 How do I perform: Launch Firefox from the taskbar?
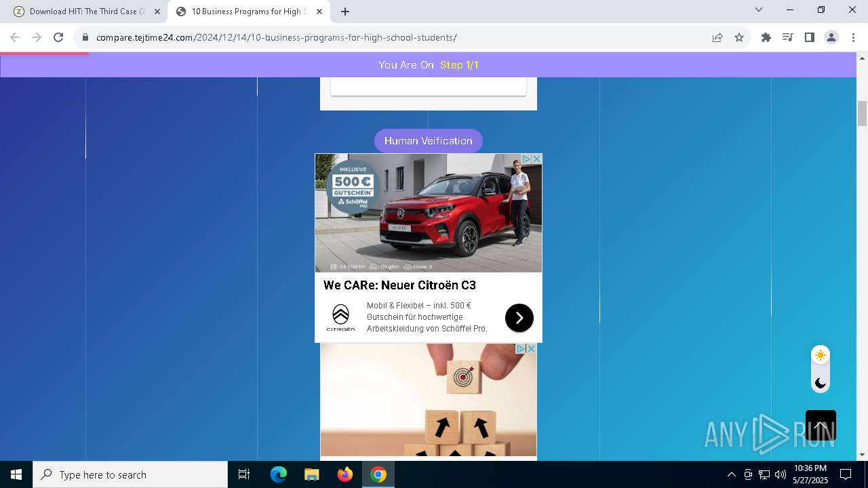pyautogui.click(x=345, y=474)
